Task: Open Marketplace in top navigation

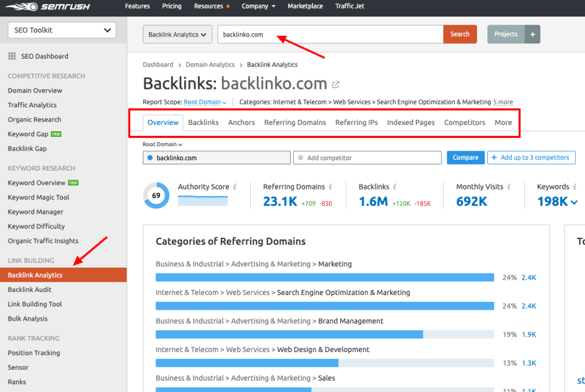Action: (305, 6)
